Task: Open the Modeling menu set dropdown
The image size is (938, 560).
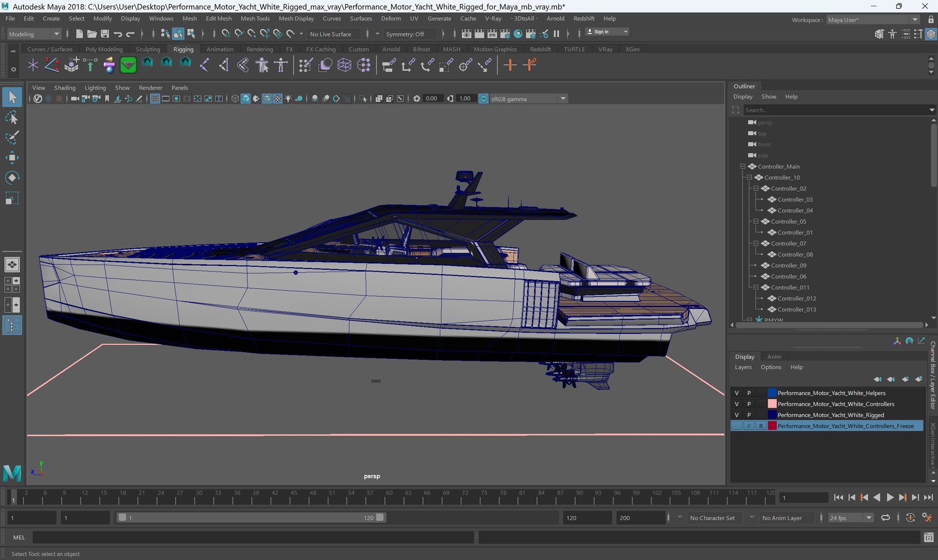Action: click(x=34, y=34)
